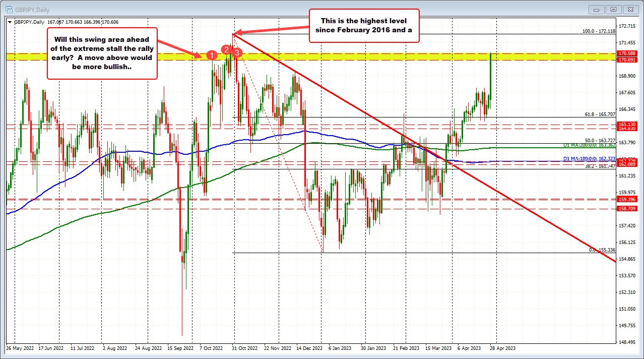Image resolution: width=644 pixels, height=359 pixels.
Task: Click 152.310 on the price axis
Action: click(x=627, y=292)
